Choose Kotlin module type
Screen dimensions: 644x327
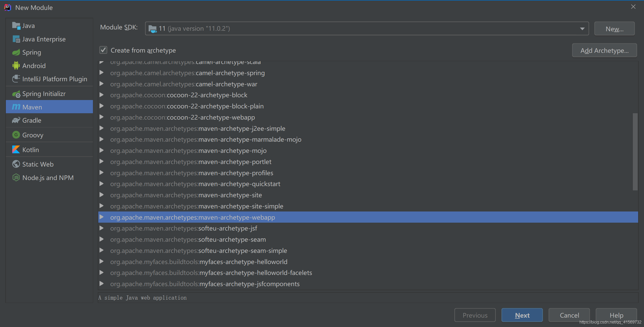pos(50,150)
